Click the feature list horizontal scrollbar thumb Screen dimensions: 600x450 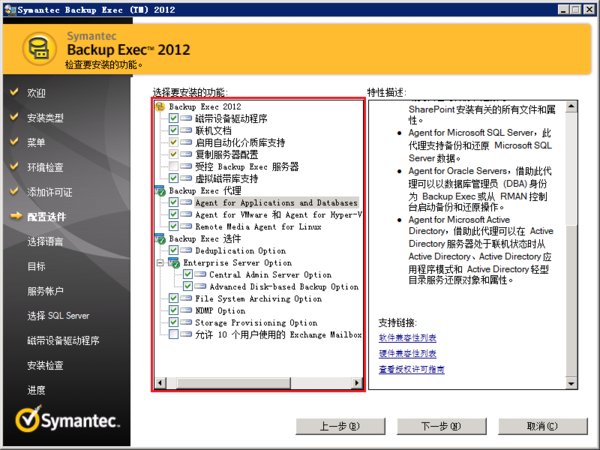coord(233,382)
